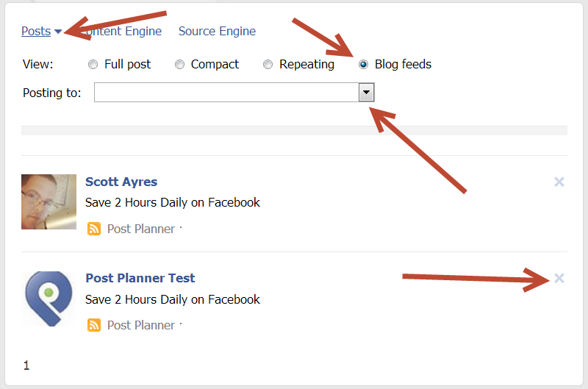Click the Post Planner Test name link
588x389 pixels.
point(140,278)
